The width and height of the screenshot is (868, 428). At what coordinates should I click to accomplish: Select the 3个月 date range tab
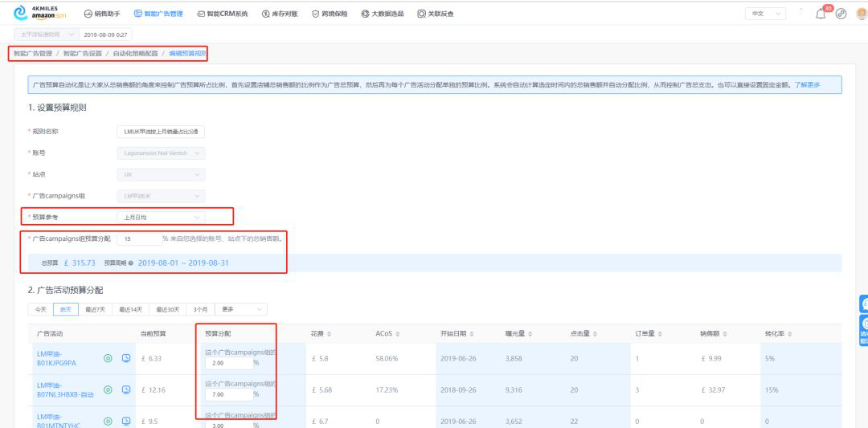[x=201, y=310]
